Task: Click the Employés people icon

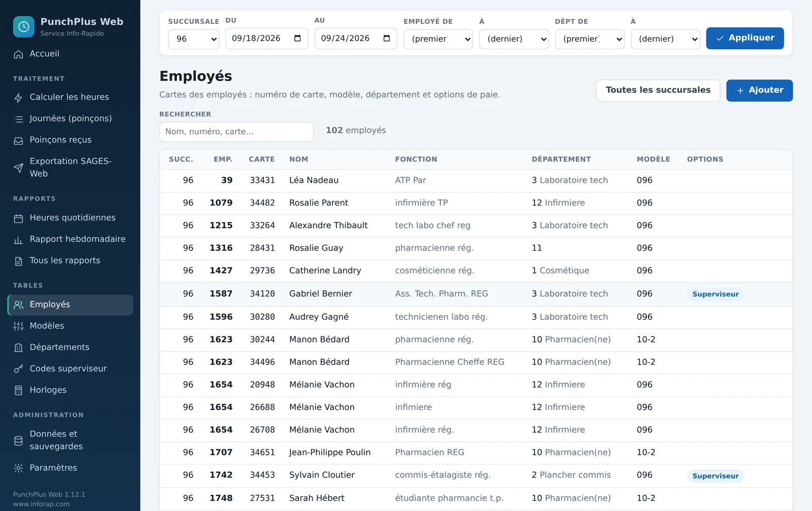Action: pyautogui.click(x=18, y=305)
